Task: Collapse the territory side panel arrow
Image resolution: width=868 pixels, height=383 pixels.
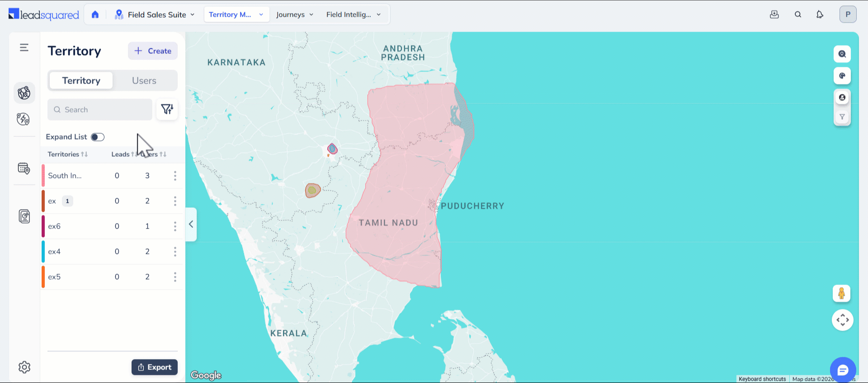Action: [x=191, y=224]
